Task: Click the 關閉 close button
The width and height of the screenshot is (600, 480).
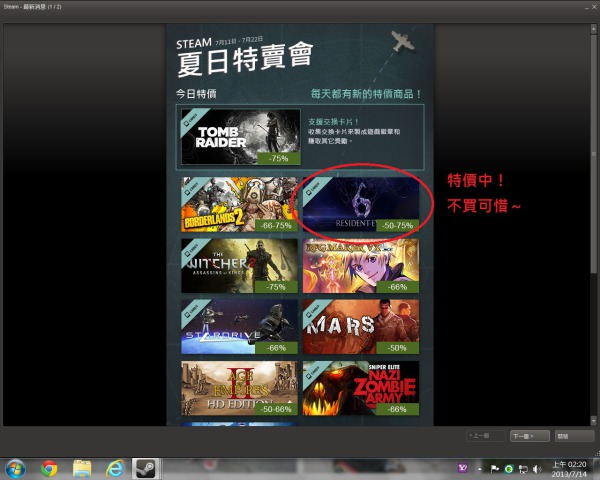Action: (574, 436)
